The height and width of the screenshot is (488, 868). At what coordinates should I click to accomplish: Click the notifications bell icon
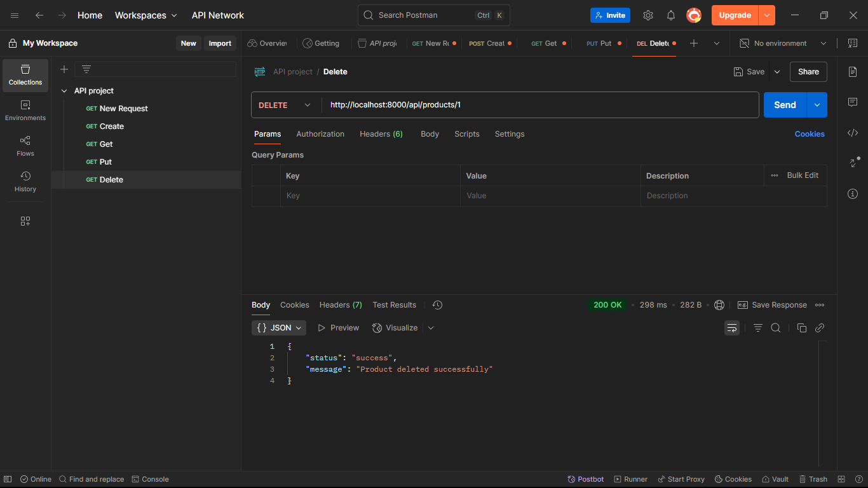pos(671,15)
